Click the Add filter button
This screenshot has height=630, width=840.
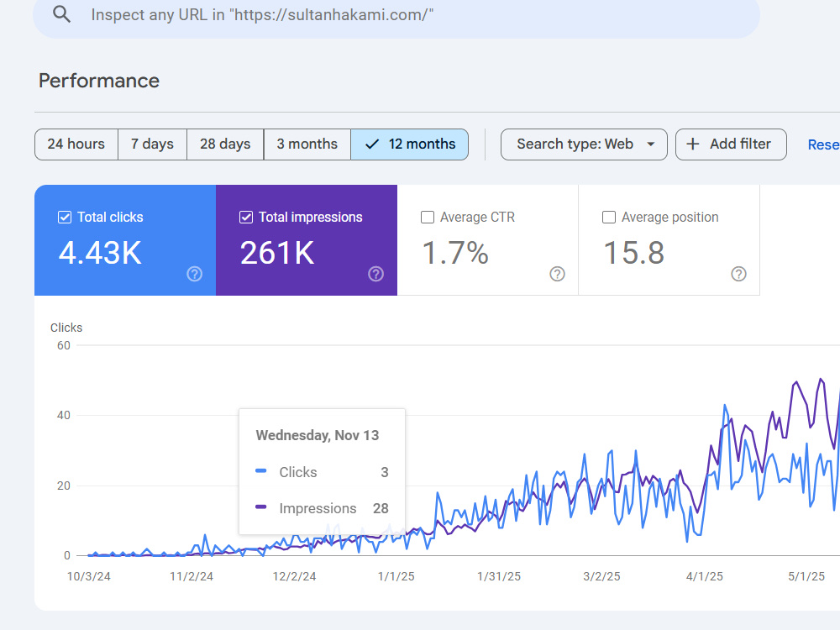(731, 144)
